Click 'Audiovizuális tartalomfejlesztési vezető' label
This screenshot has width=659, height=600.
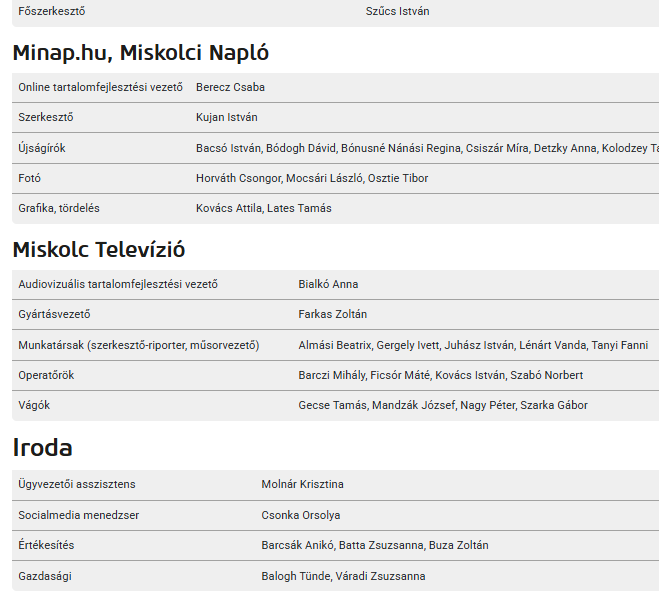tap(118, 284)
